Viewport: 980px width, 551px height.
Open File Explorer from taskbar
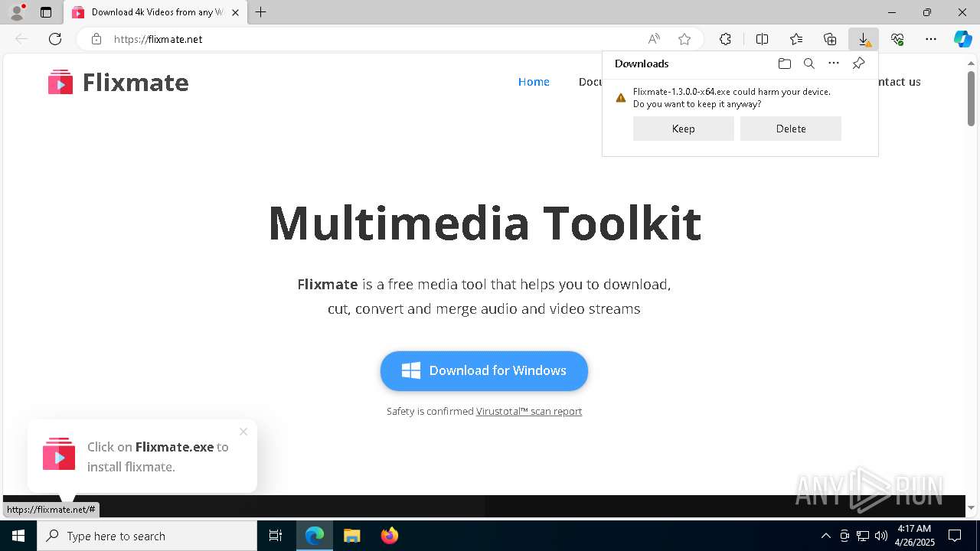click(x=351, y=536)
